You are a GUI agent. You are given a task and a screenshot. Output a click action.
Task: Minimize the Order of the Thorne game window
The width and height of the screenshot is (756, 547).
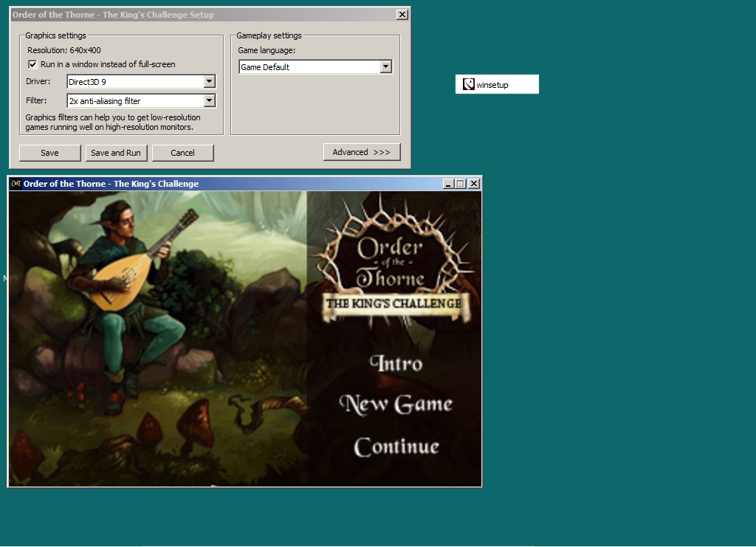448,184
